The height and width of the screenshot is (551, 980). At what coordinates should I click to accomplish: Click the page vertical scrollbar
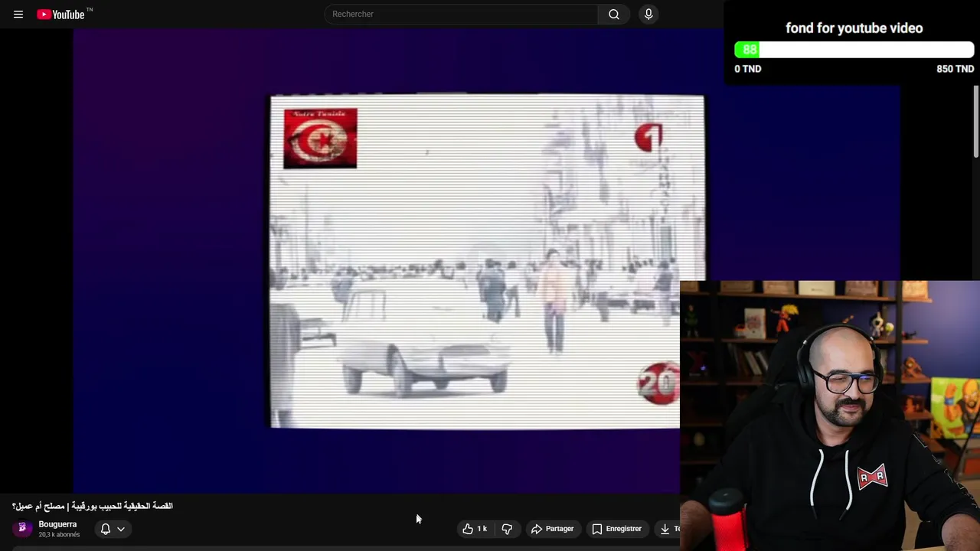pyautogui.click(x=975, y=122)
